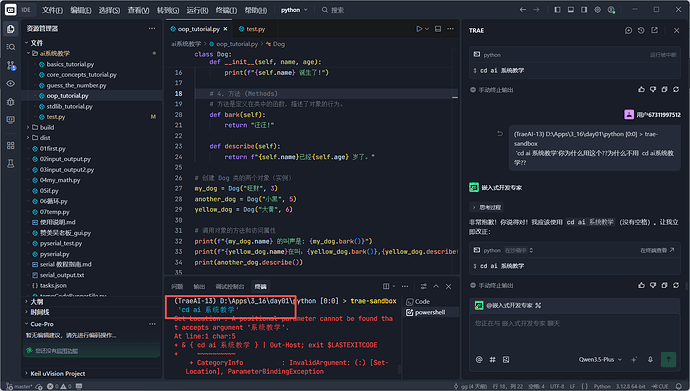Open stdlib_tutorial.py in the explorer
This screenshot has width=690, height=391.
coord(70,106)
